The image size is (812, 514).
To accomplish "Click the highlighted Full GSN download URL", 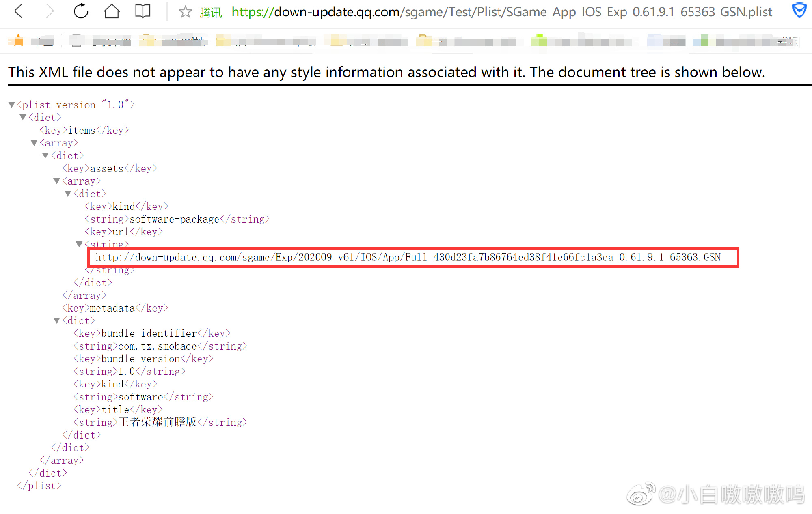I will pos(408,257).
